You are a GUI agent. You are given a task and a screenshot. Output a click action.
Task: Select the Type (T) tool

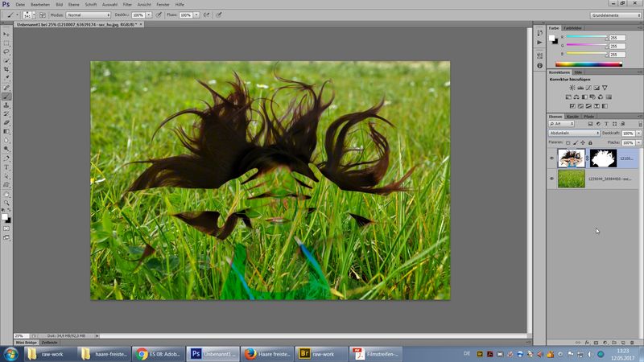point(7,167)
